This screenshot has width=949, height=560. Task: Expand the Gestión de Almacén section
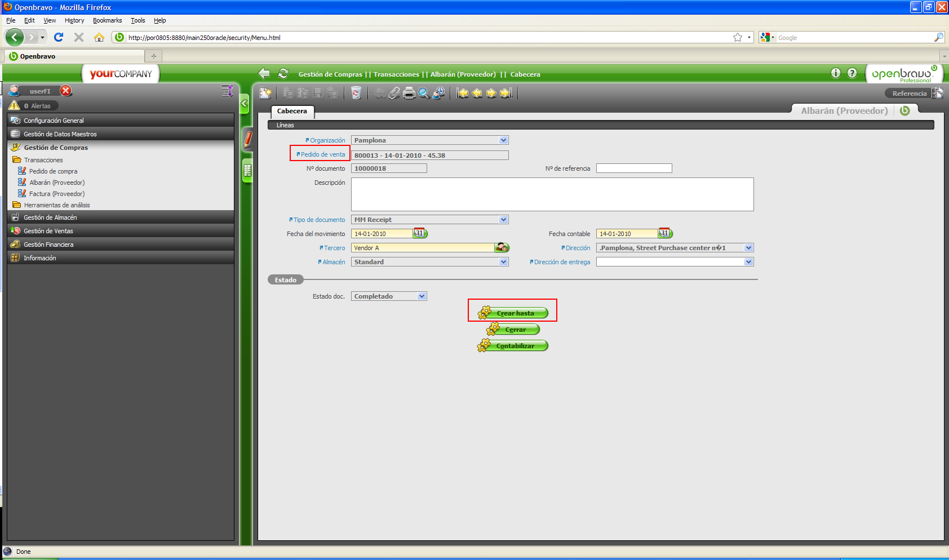click(121, 217)
